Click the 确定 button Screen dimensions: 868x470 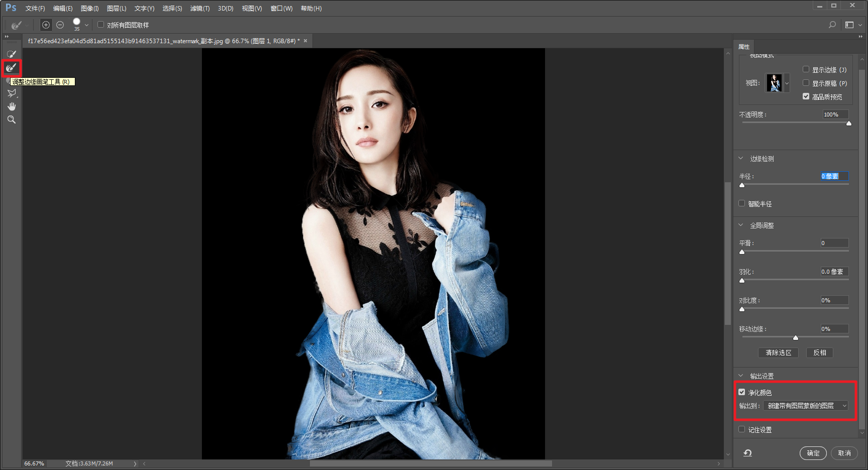813,453
